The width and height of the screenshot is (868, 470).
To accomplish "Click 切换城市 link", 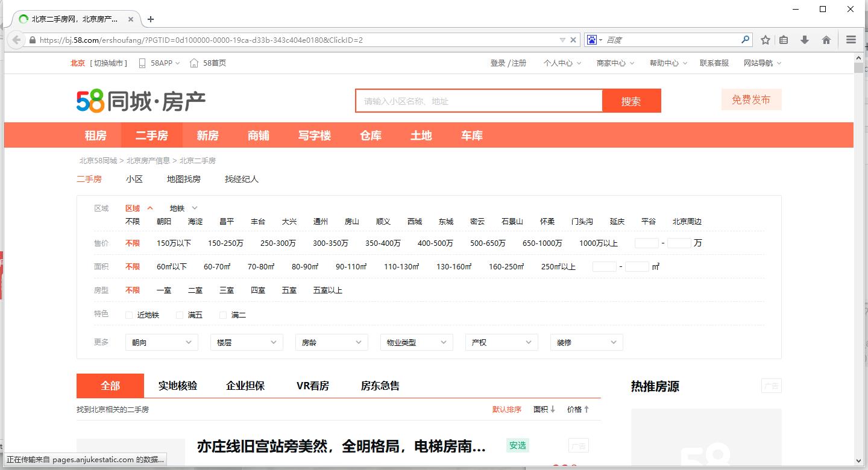I will tap(109, 63).
